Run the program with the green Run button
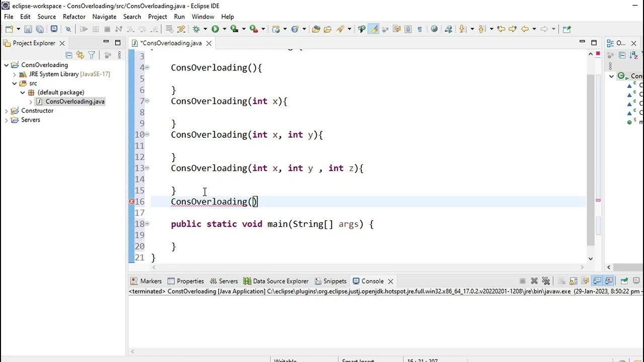644x362 pixels. click(x=215, y=29)
